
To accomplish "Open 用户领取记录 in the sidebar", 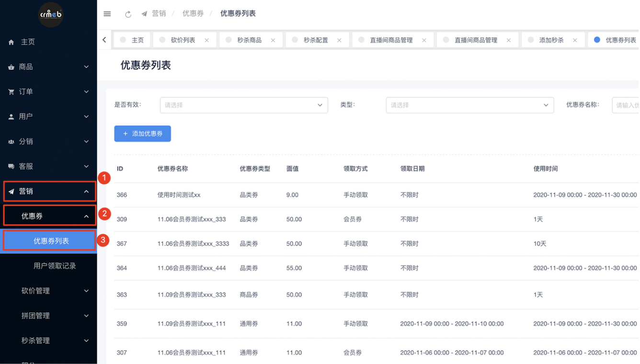I will (x=48, y=266).
